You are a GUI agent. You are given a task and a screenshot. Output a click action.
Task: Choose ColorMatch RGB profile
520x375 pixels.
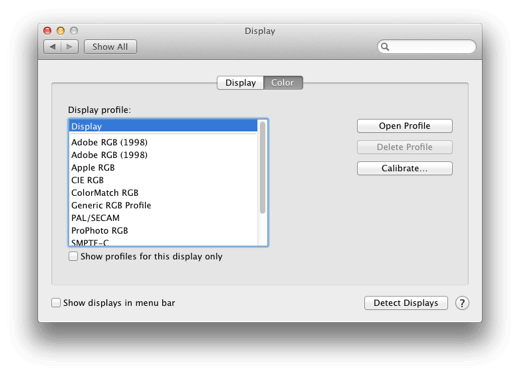(163, 193)
